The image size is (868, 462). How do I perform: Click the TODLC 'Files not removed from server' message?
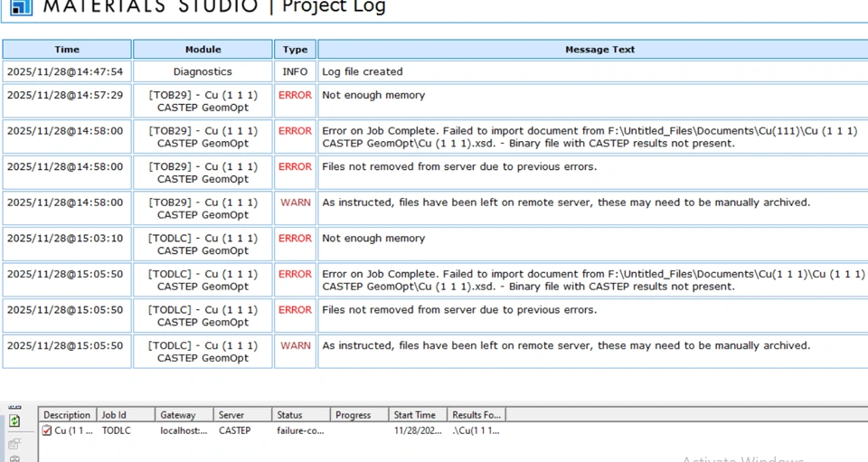(459, 309)
